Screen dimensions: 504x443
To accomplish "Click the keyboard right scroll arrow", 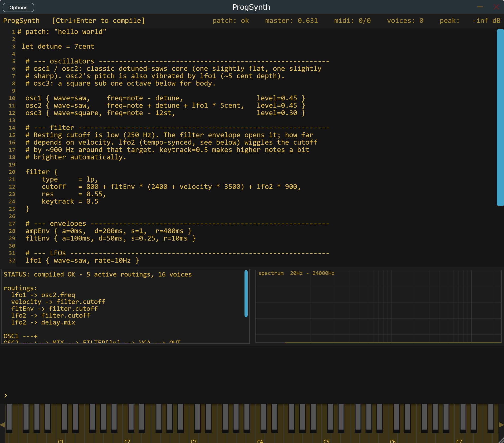I will pyautogui.click(x=501, y=425).
